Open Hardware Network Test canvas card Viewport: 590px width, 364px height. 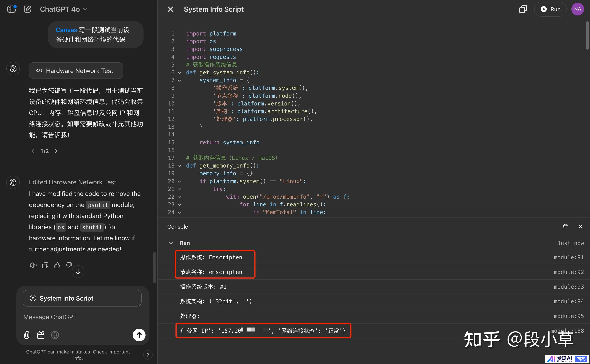(x=76, y=71)
